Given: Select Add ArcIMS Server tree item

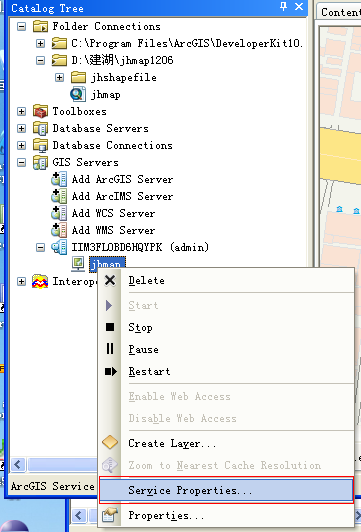Looking at the screenshot, I should click(122, 196).
